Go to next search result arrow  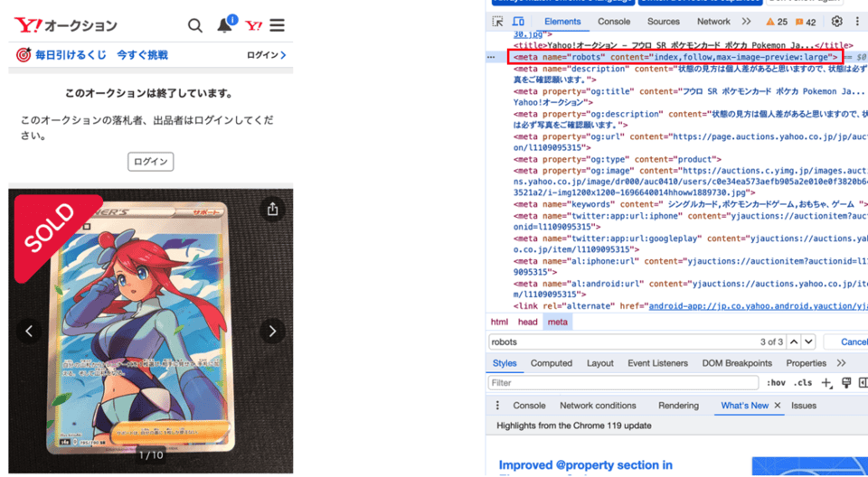coord(808,342)
